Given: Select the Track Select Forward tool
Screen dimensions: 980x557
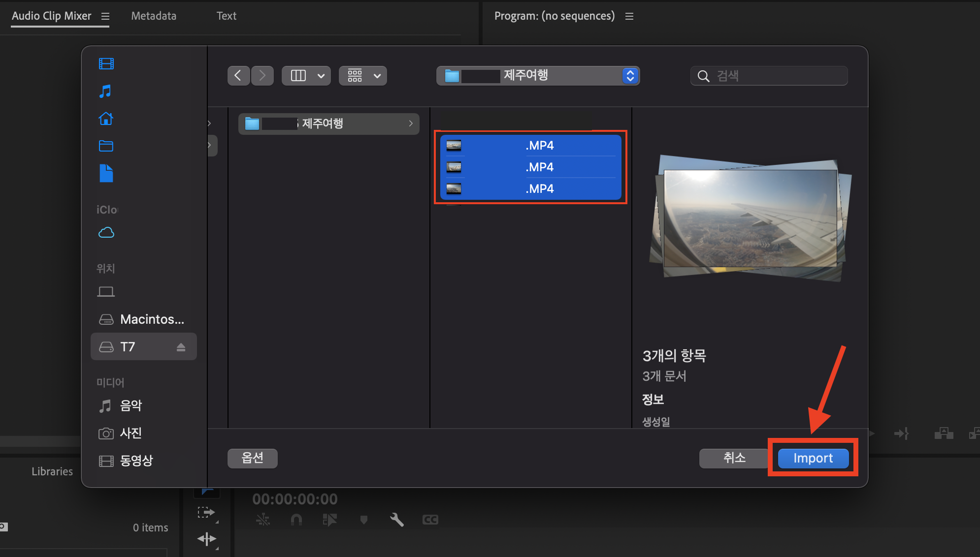Looking at the screenshot, I should (206, 513).
